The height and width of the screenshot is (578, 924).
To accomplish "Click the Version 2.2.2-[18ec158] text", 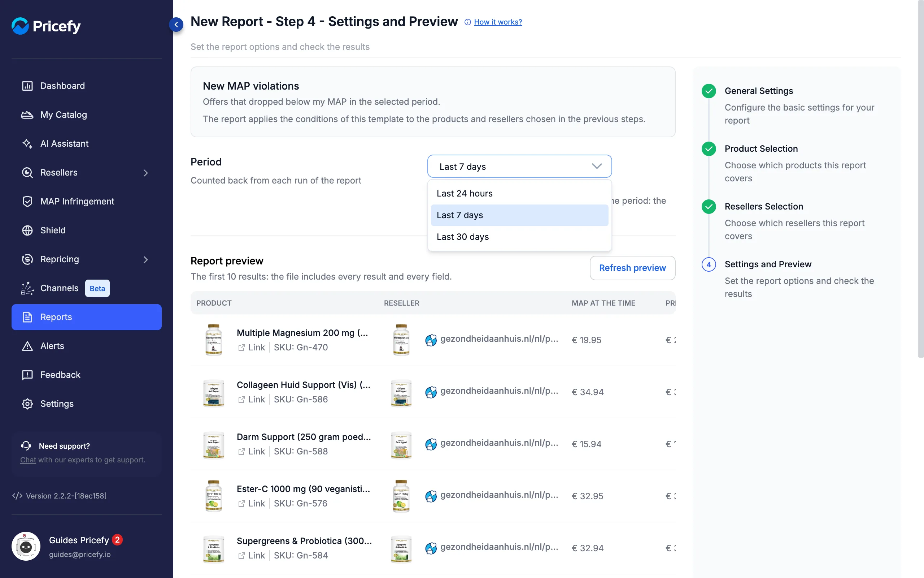I will (66, 496).
